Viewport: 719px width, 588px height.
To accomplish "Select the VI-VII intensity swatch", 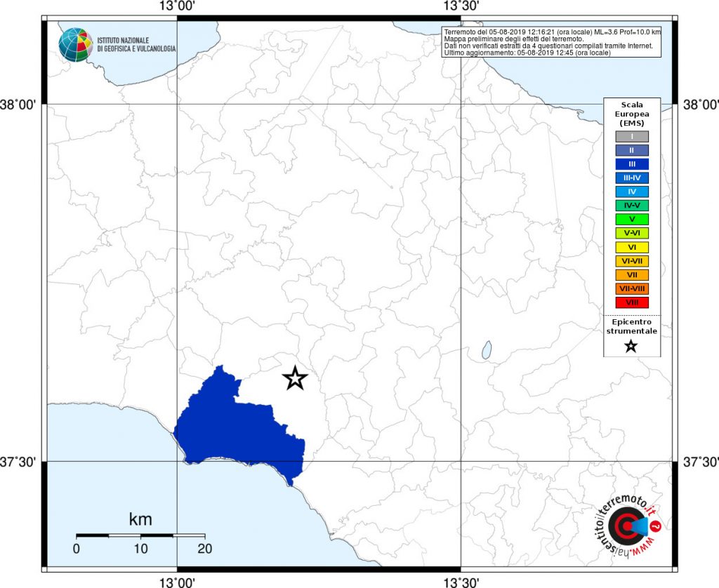I will coord(632,261).
